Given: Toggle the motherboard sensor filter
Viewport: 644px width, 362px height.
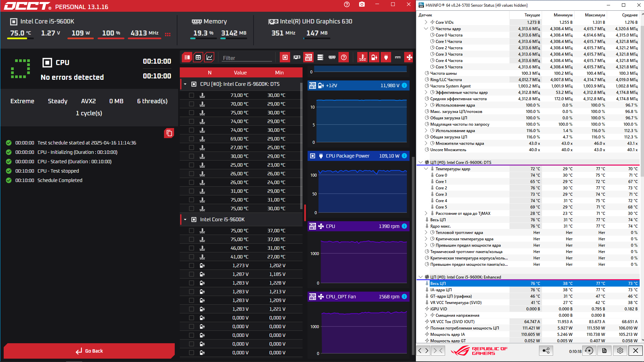Looking at the screenshot, I should coord(308,57).
